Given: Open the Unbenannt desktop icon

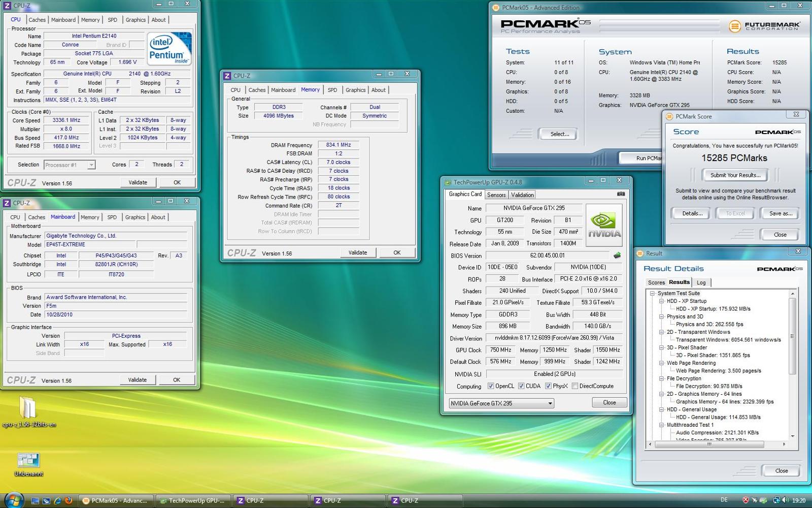Looking at the screenshot, I should pyautogui.click(x=28, y=464).
